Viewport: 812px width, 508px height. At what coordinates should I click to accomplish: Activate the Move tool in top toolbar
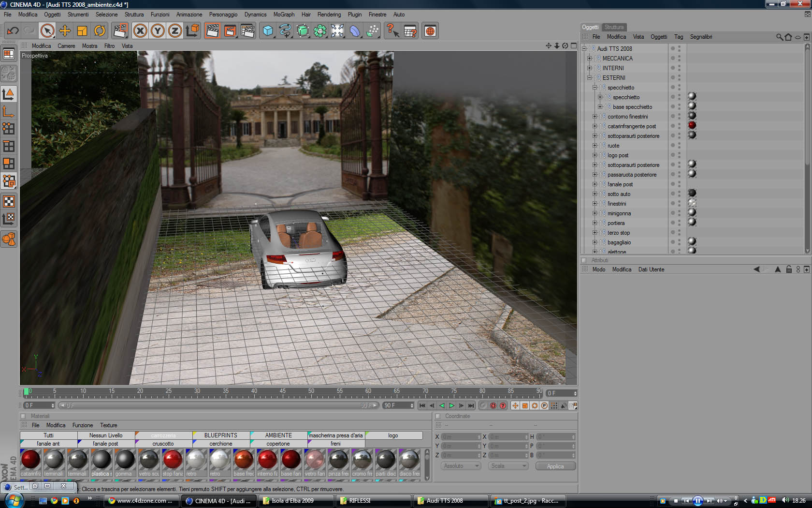pyautogui.click(x=65, y=31)
